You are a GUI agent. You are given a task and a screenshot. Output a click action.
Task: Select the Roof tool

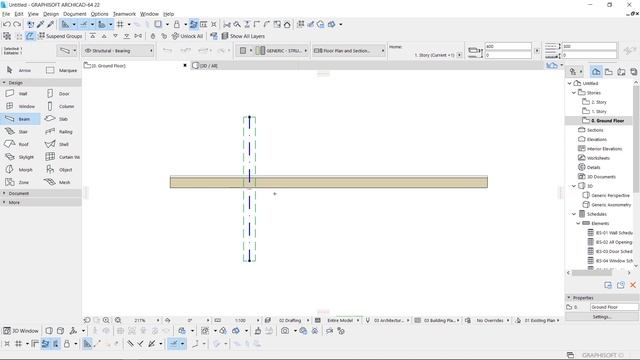coord(17,144)
